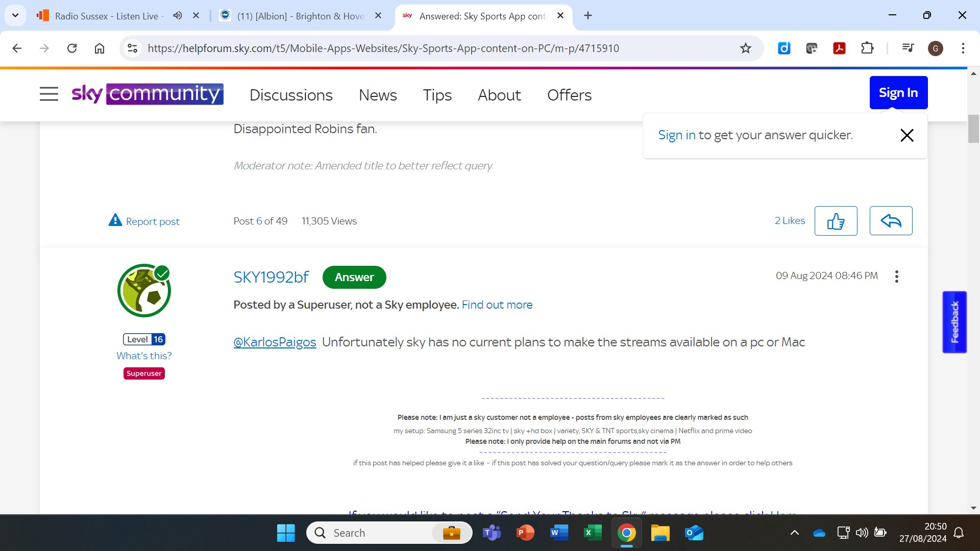This screenshot has height=551, width=980.
Task: Open Chrome three-dot menu
Action: (963, 48)
